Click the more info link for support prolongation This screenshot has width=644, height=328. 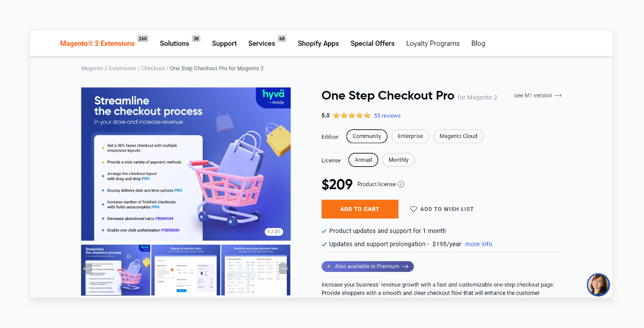tap(479, 244)
